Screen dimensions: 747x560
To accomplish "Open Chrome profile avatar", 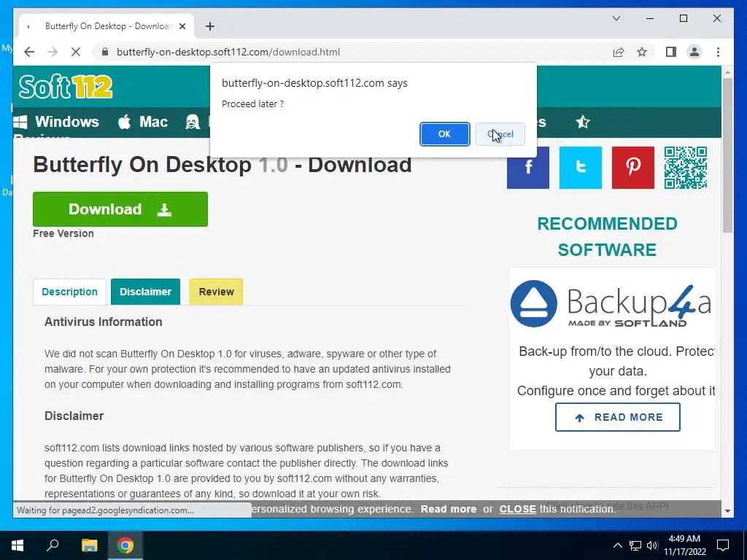I will tap(694, 52).
